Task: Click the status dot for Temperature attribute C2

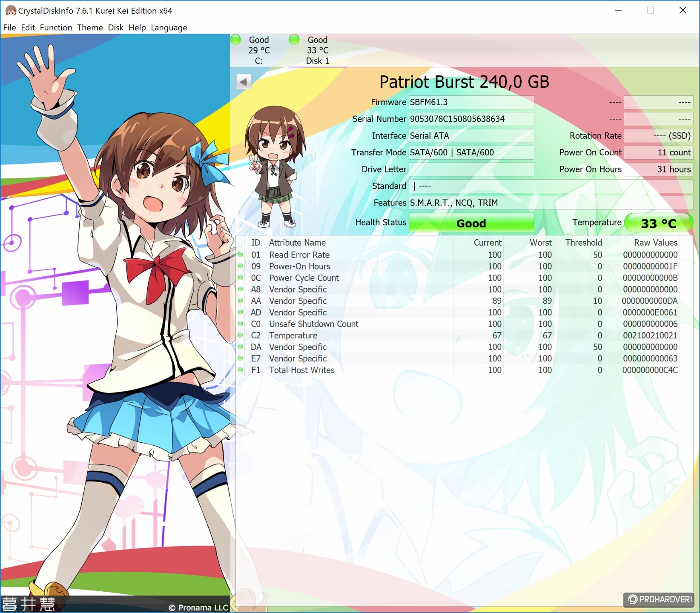Action: 241,335
